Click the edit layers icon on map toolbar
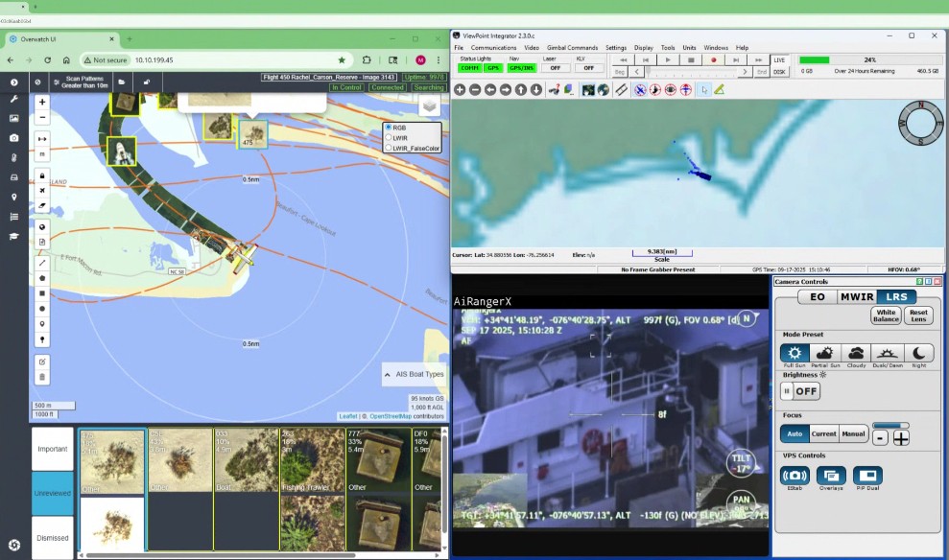 pos(42,362)
